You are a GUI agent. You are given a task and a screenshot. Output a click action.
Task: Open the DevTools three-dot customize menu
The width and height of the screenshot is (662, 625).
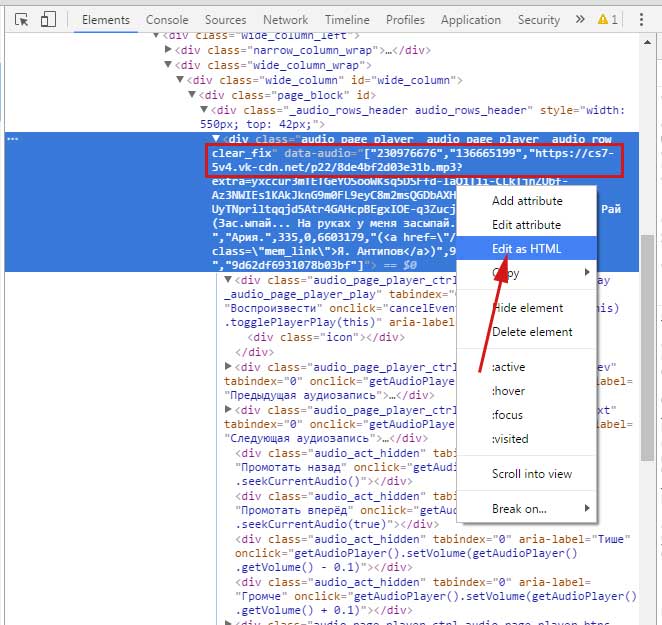(x=641, y=19)
